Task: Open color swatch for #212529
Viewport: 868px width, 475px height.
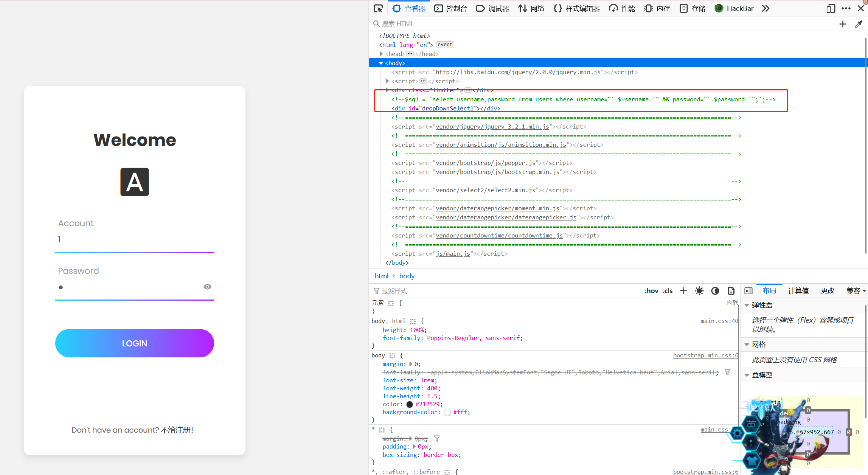Action: pos(410,404)
